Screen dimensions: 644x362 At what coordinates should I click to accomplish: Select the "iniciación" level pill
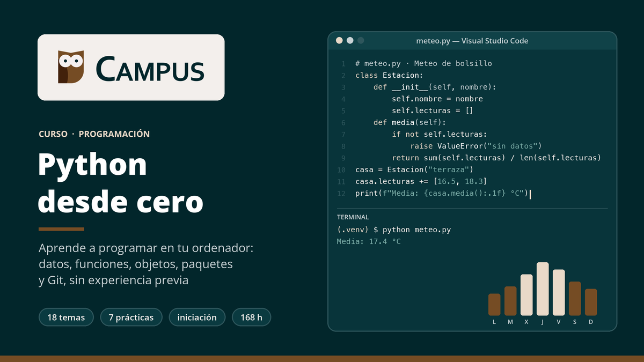click(197, 317)
